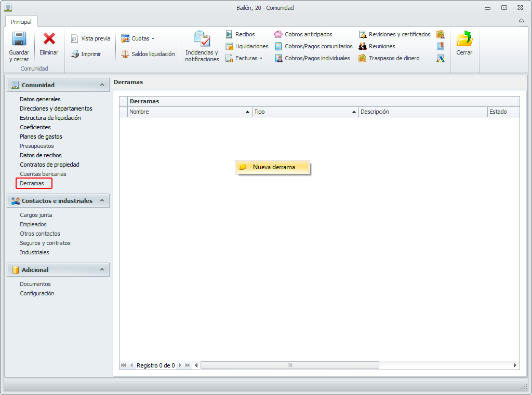Image resolution: width=532 pixels, height=395 pixels.
Task: Click the Estado column header
Action: pyautogui.click(x=503, y=112)
